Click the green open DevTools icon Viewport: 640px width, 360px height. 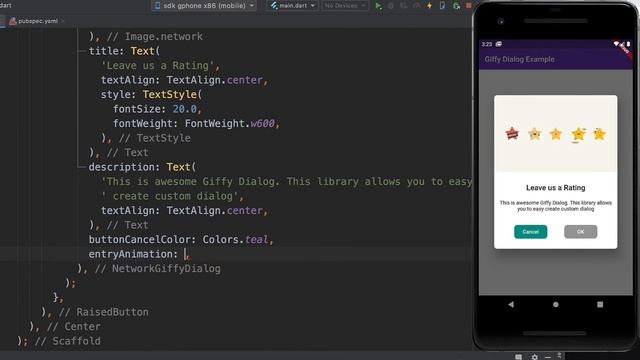[456, 6]
